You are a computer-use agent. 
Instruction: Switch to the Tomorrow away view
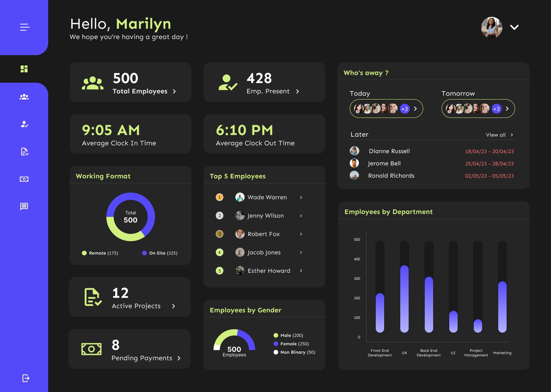click(x=458, y=93)
